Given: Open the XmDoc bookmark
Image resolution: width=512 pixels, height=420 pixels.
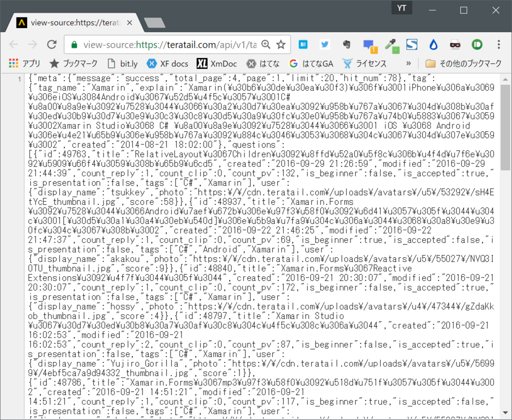Looking at the screenshot, I should tap(217, 63).
